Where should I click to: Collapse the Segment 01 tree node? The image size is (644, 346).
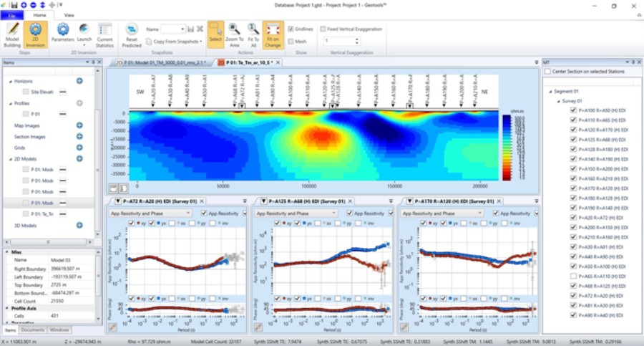point(549,92)
